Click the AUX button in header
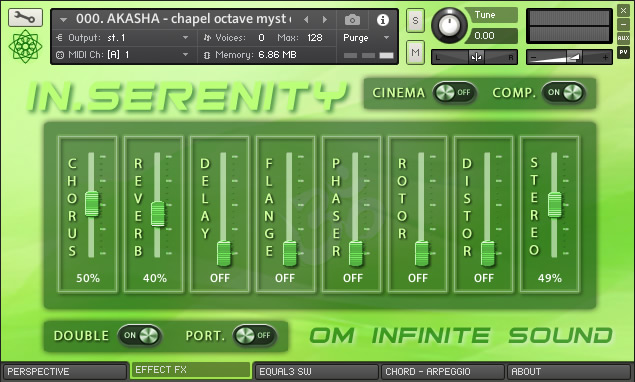This screenshot has width=635, height=382. 623,38
